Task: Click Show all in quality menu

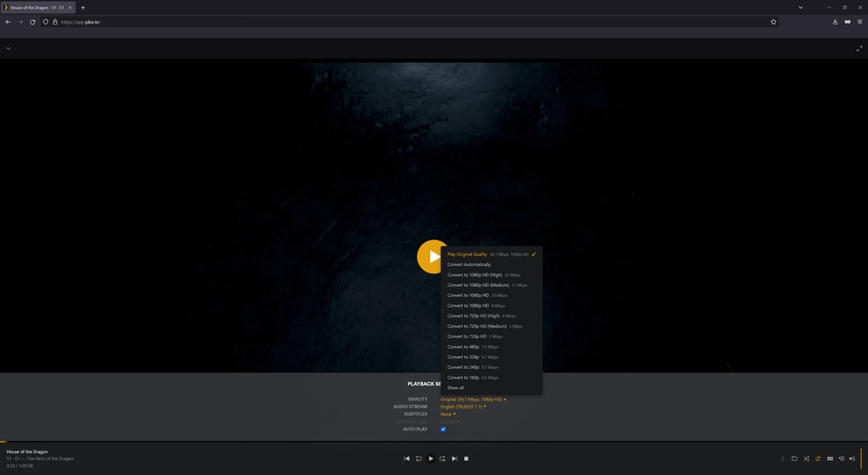Action: (491, 388)
